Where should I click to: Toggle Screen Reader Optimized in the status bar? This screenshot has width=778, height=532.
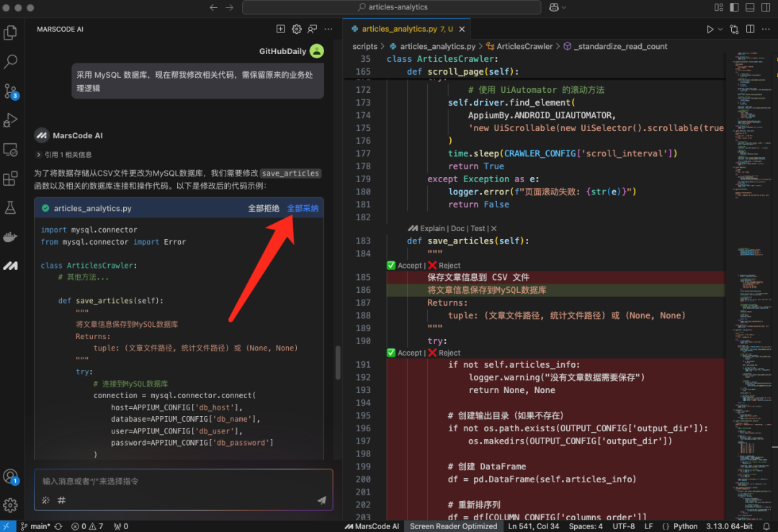click(x=453, y=526)
